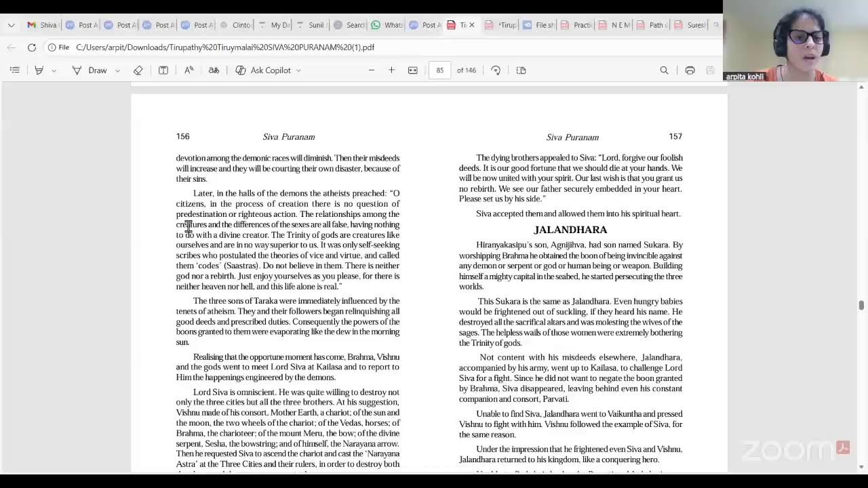Expand Ask Copilot dropdown arrow
Viewport: 868px width, 488px height.
[298, 70]
